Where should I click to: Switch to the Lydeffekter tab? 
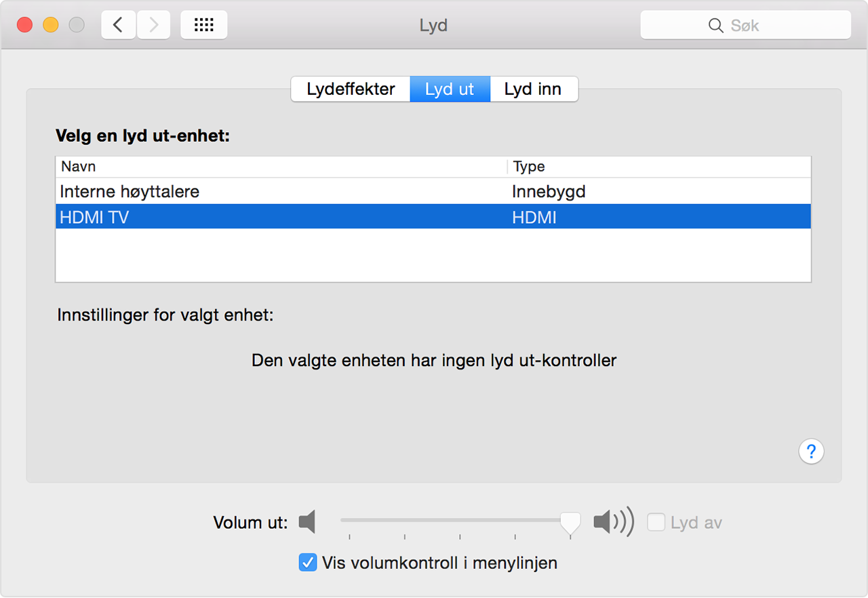(x=351, y=89)
